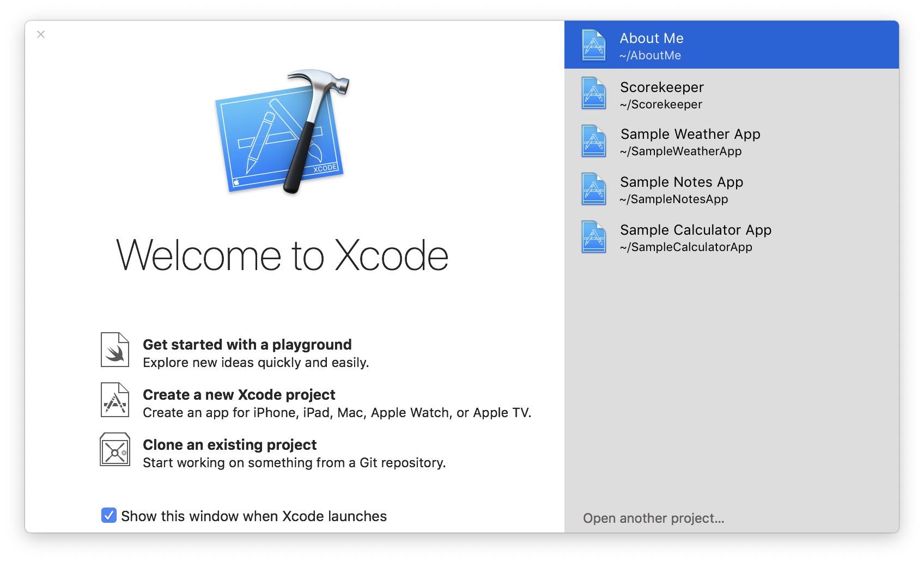The width and height of the screenshot is (924, 562).
Task: Click 'Explore new ideas quickly and easily.' text
Action: coord(256,363)
